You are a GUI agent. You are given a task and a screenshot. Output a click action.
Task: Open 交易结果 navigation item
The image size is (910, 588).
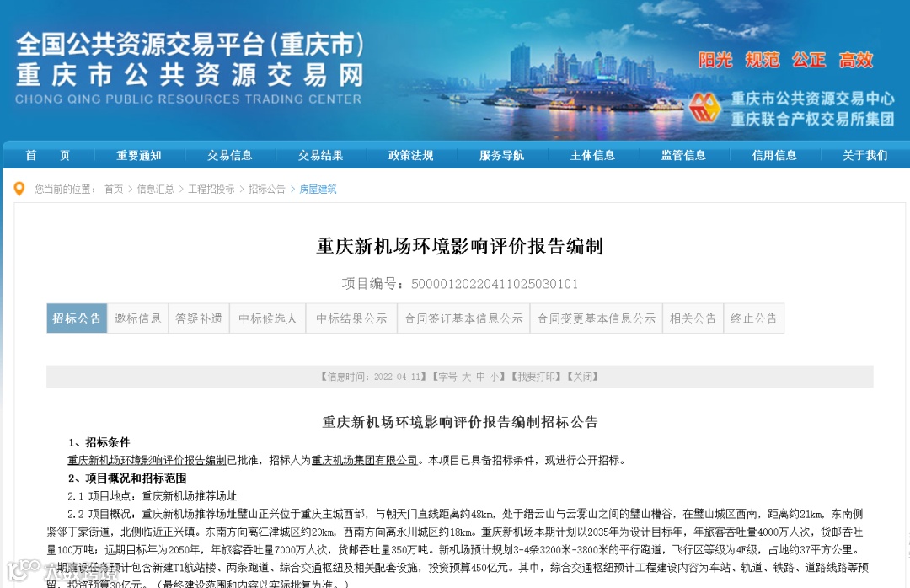coord(320,156)
